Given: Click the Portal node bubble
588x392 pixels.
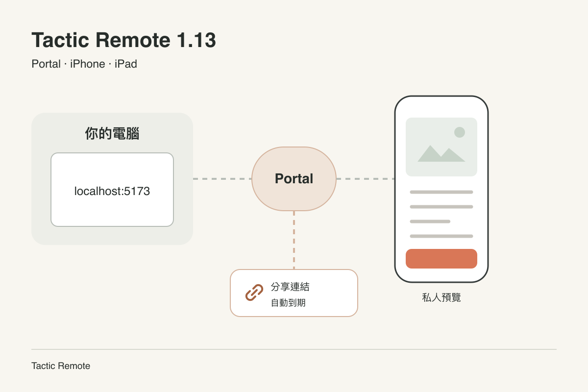Looking at the screenshot, I should (294, 179).
